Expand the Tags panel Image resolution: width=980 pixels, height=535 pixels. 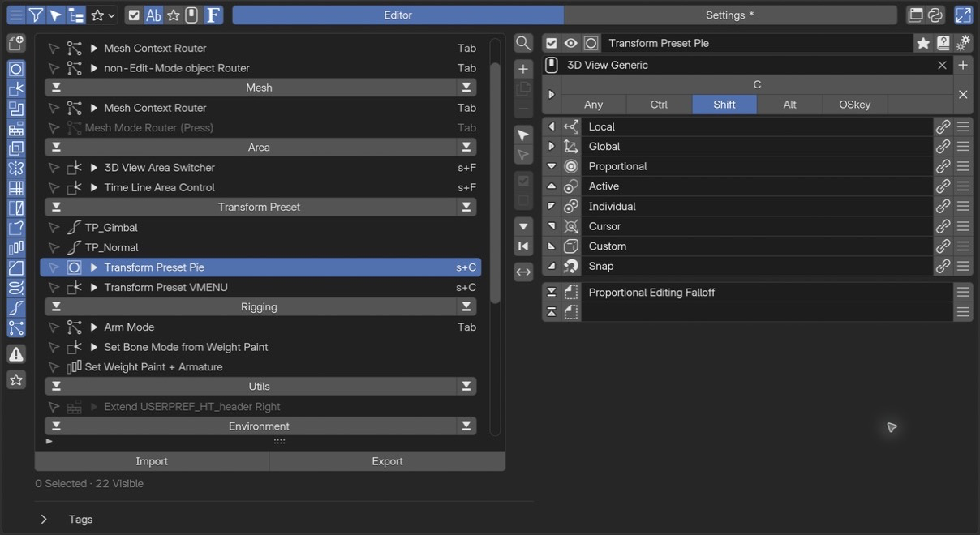44,519
